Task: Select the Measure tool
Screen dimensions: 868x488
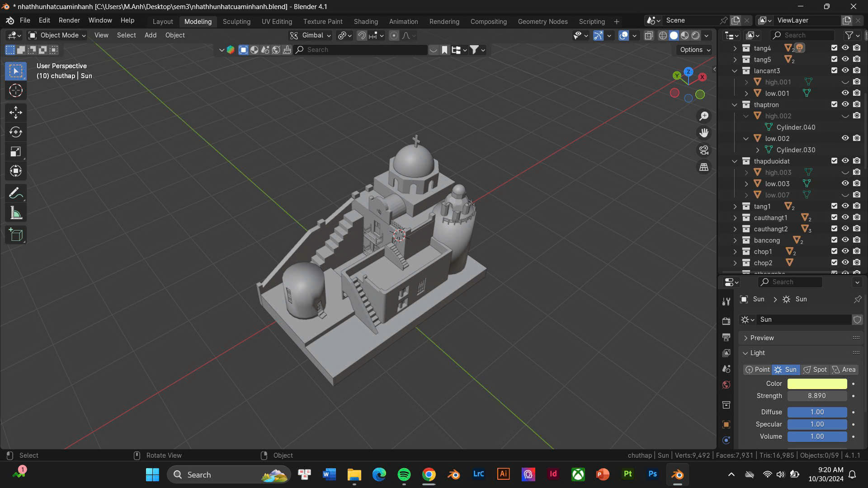Action: point(16,213)
